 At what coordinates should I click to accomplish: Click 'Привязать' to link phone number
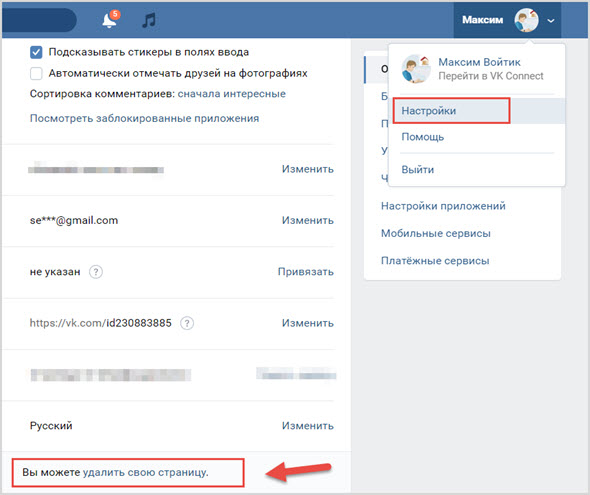coord(306,272)
